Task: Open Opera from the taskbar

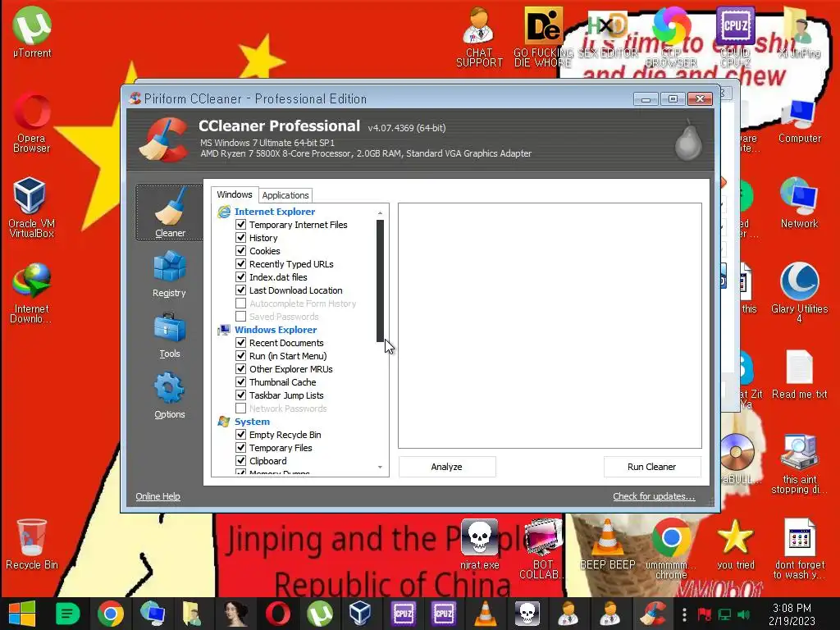Action: click(277, 614)
